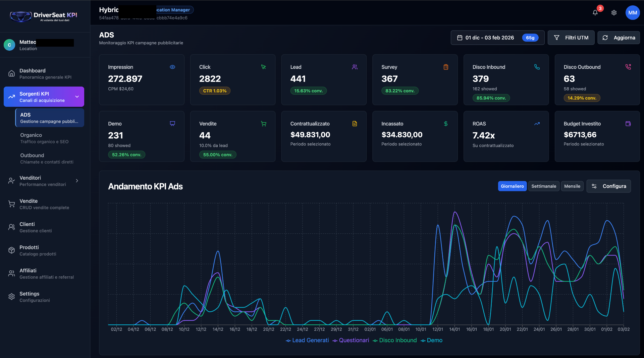Screen dimensions: 644x358
Task: Click the 65g badge in date selector
Action: point(530,38)
